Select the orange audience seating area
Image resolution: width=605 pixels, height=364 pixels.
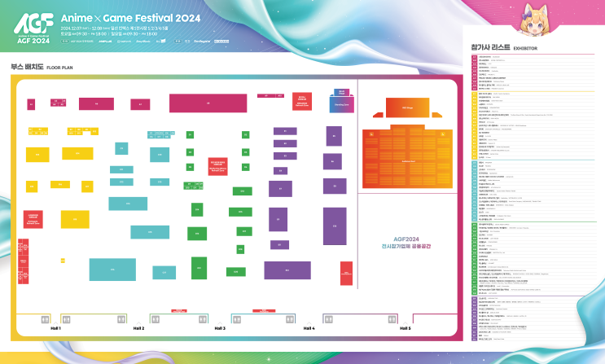tap(407, 158)
